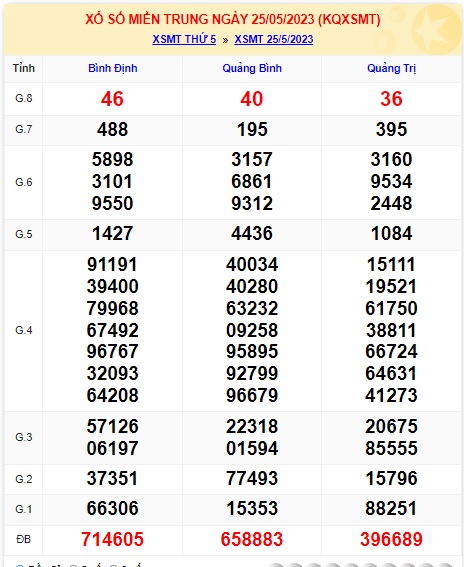464x567 pixels.
Task: Click Bình Định G.1 number 66306
Action: [112, 508]
